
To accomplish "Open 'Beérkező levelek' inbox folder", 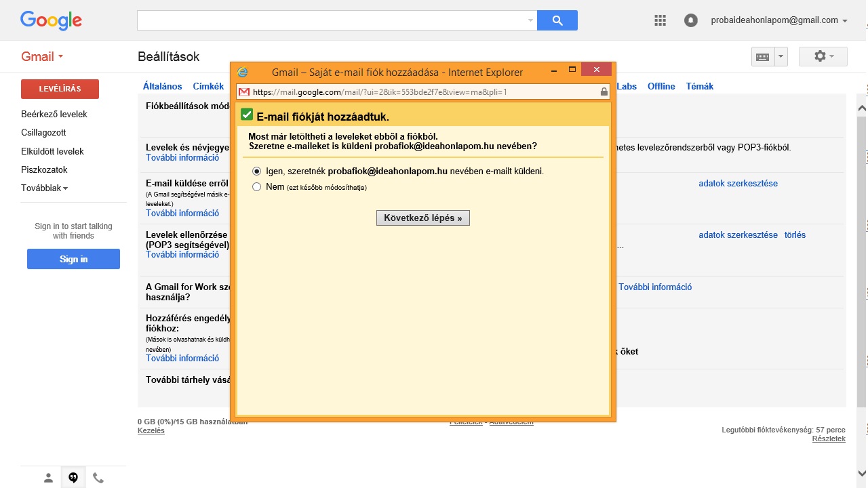I will 54,115.
